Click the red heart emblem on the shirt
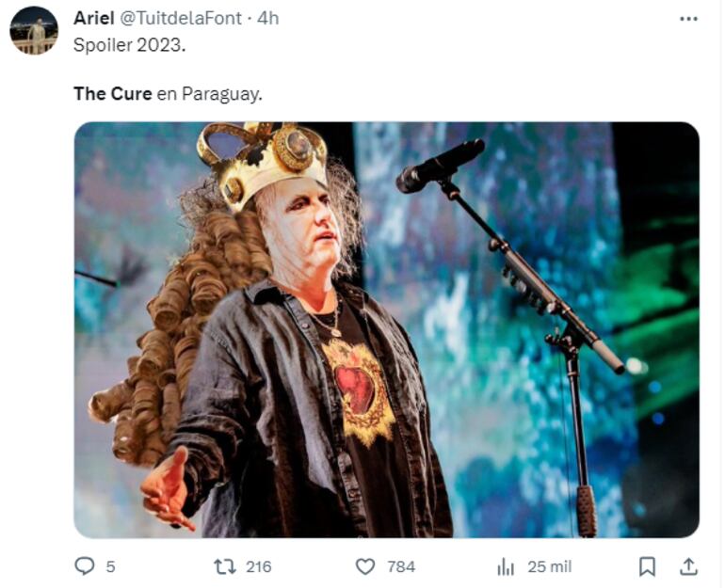 [356, 388]
